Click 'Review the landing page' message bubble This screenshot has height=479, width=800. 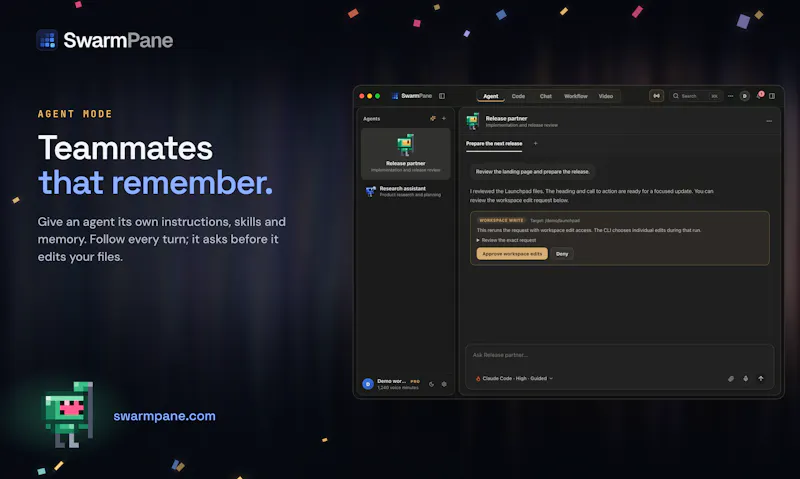pos(533,172)
